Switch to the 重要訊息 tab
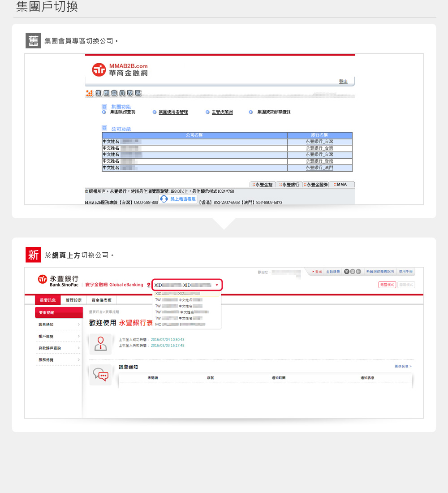Viewport: 448px width, 493px height. click(x=48, y=300)
